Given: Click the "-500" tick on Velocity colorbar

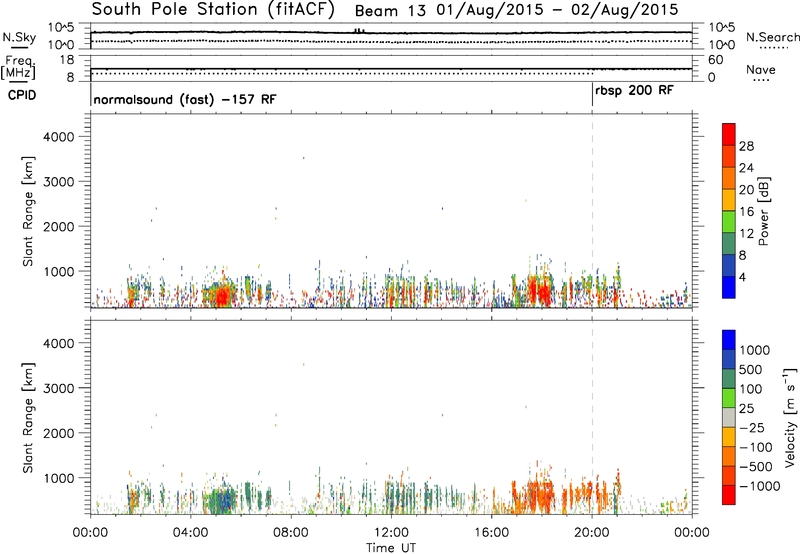Looking at the screenshot, I should pos(756,466).
